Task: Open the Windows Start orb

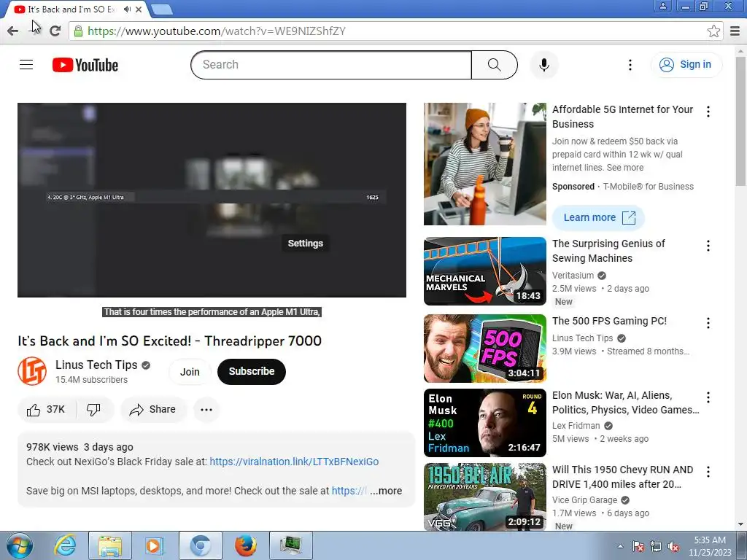Action: click(x=19, y=545)
